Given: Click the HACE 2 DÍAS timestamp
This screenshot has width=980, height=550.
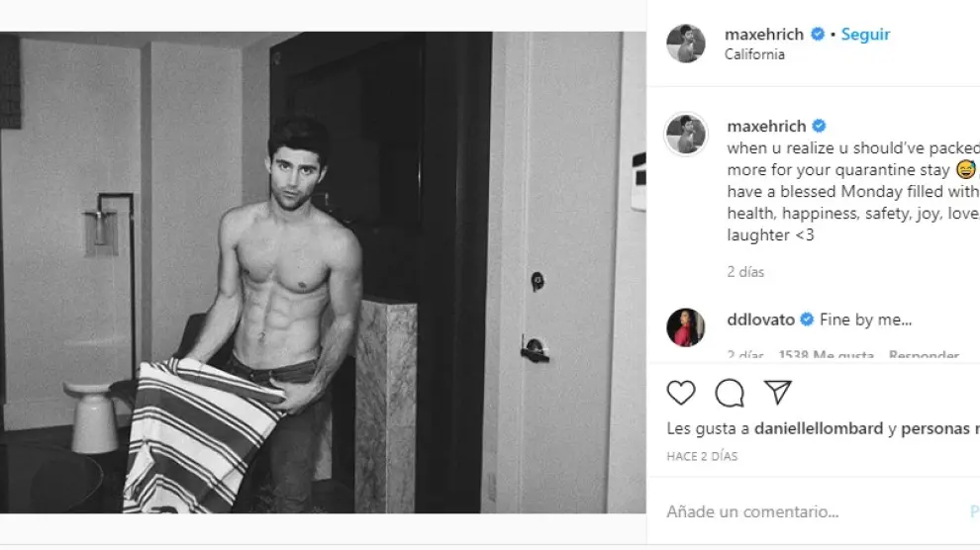Looking at the screenshot, I should [x=702, y=456].
